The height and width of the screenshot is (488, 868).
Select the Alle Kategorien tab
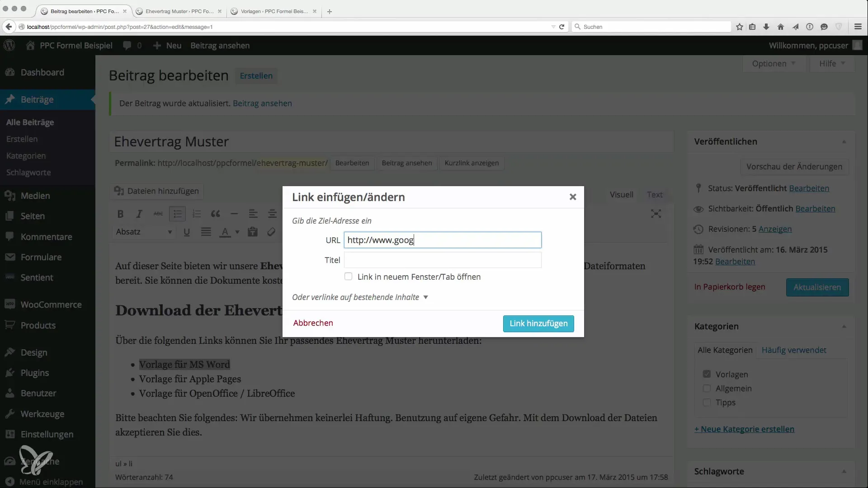pyautogui.click(x=725, y=350)
